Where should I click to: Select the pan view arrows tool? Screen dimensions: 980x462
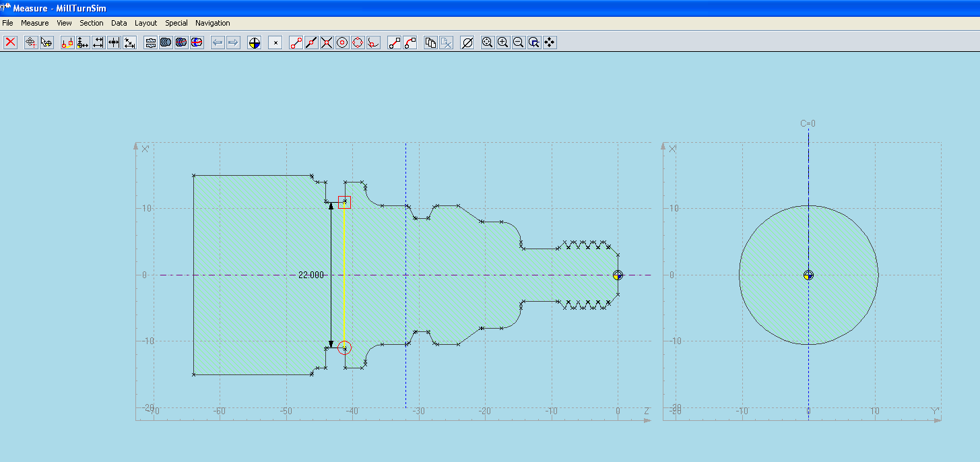[550, 42]
